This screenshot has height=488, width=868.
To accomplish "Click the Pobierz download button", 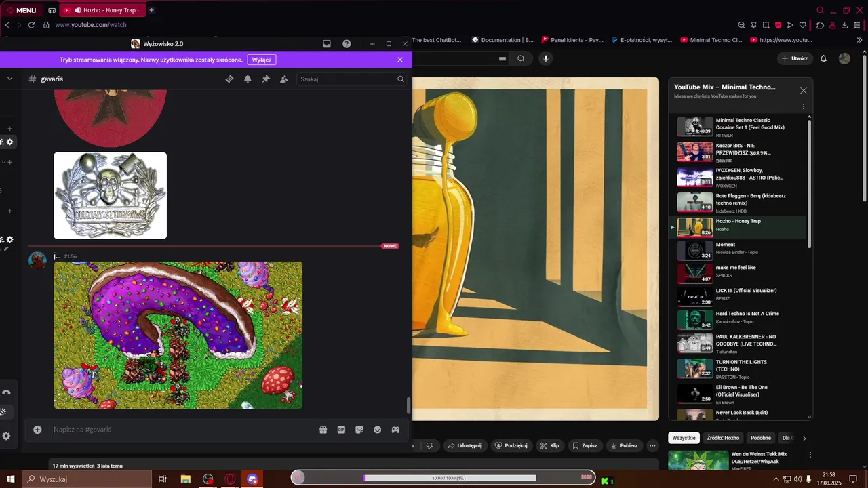I will (x=623, y=445).
